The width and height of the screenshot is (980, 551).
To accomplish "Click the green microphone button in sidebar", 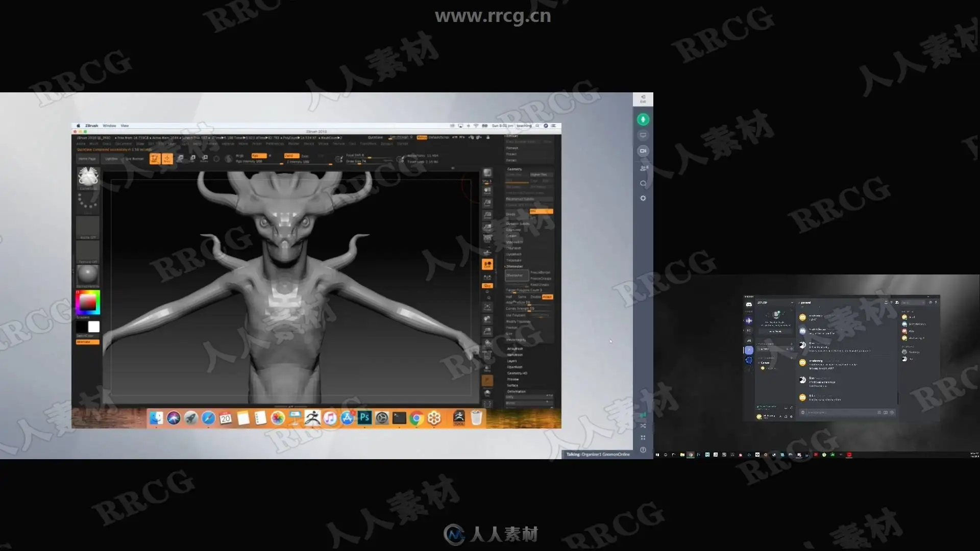I will 643,119.
